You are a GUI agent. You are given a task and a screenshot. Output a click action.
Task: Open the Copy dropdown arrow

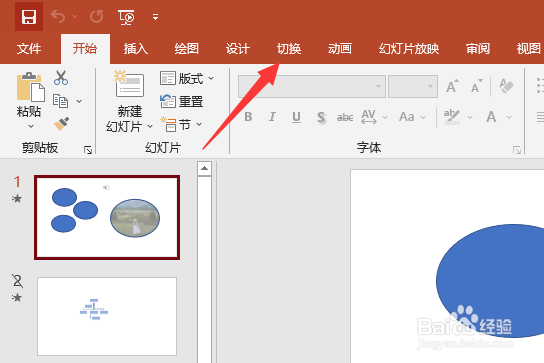(79, 101)
